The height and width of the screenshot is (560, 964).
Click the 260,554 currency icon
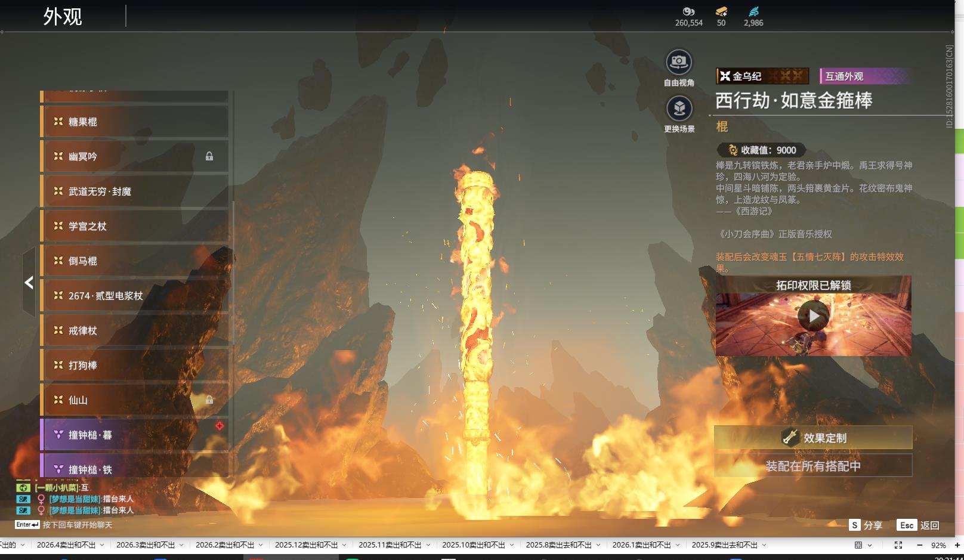coord(688,11)
